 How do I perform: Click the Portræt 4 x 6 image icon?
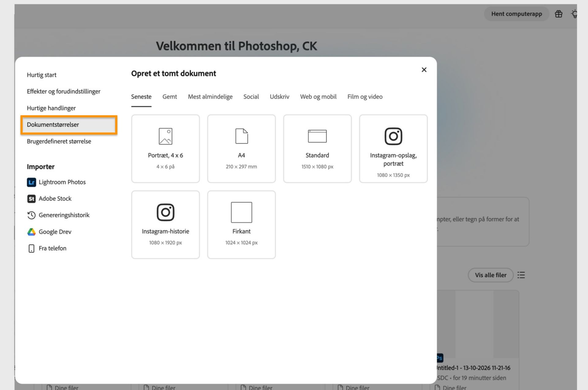click(x=165, y=136)
